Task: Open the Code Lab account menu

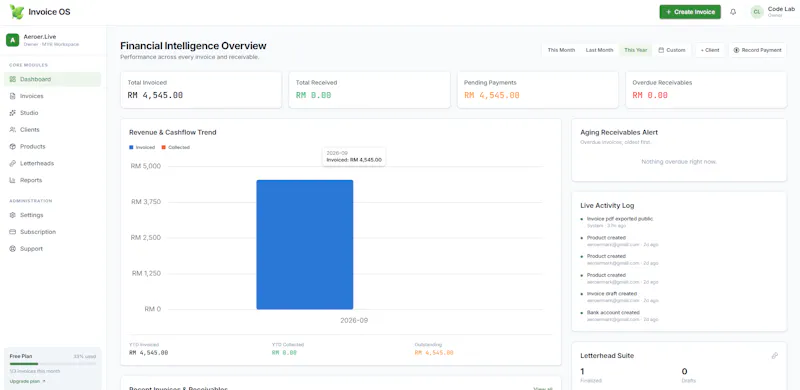Action: [773, 12]
